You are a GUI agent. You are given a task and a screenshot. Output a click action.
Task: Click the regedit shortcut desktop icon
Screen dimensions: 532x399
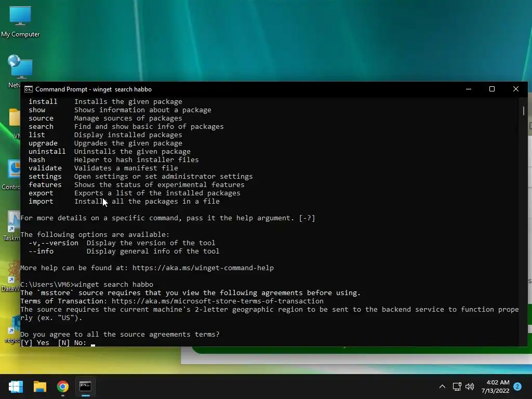pyautogui.click(x=12, y=328)
